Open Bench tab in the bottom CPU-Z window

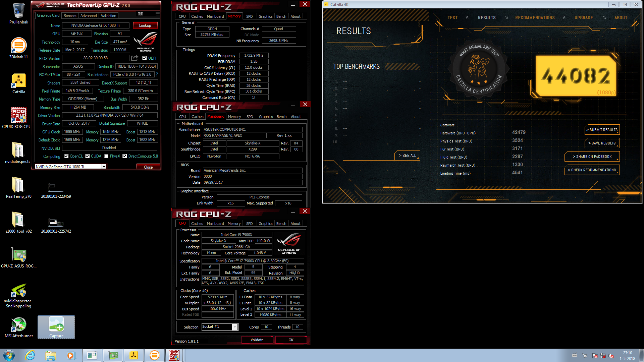[281, 224]
